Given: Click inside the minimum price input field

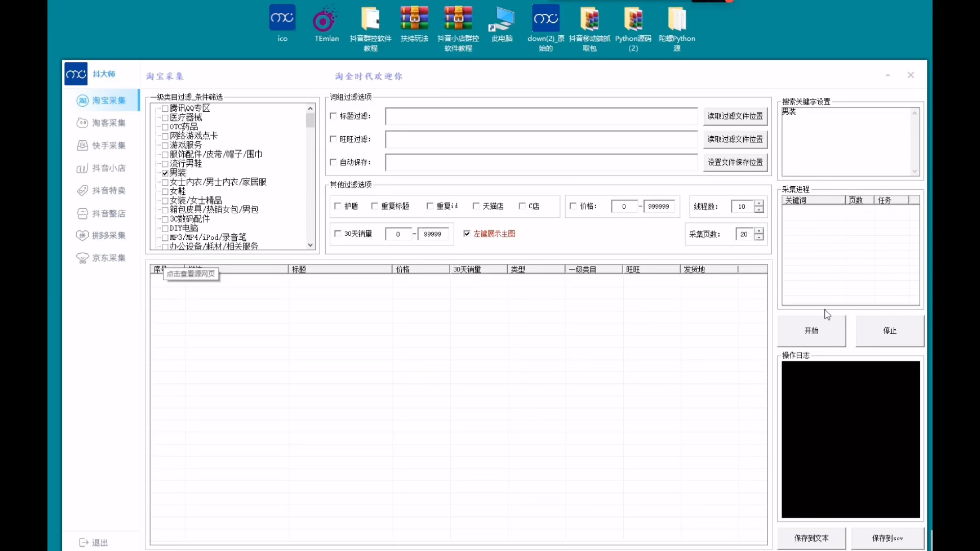Looking at the screenshot, I should tap(624, 206).
